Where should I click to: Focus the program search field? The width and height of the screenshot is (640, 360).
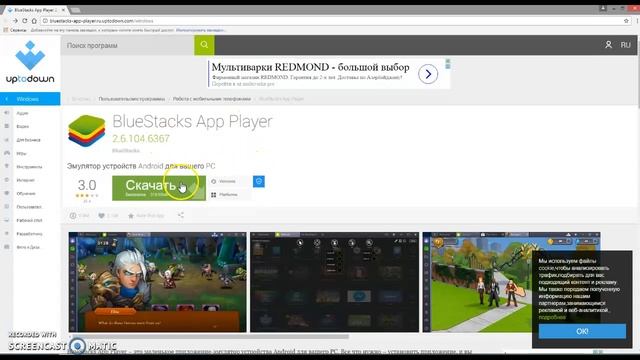click(128, 45)
